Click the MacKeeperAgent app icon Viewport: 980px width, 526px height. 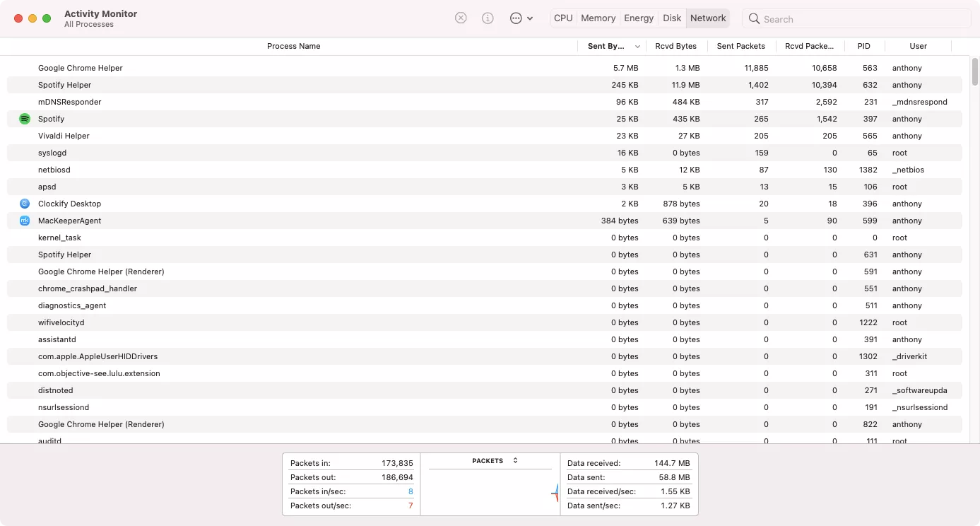(x=25, y=221)
